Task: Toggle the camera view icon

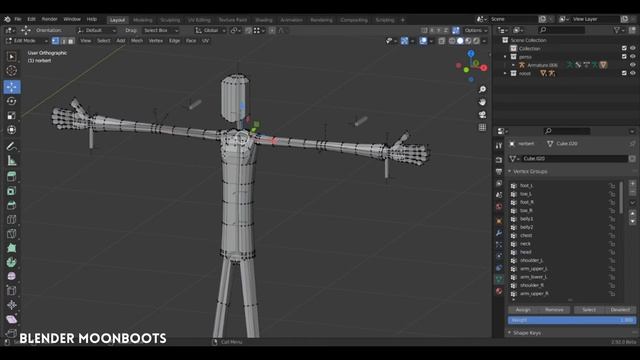Action: (482, 115)
